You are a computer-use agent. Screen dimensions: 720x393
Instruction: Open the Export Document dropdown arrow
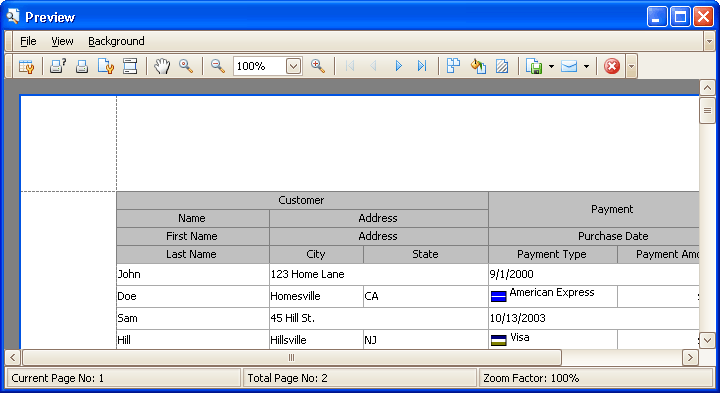click(551, 67)
